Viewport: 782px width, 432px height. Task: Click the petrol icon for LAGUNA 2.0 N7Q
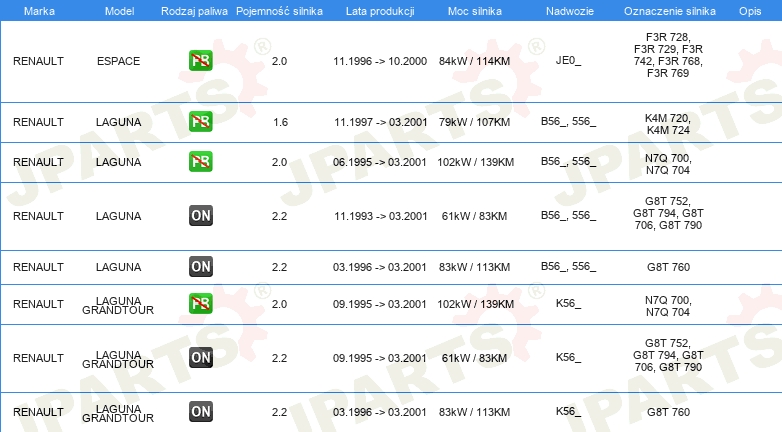[200, 162]
